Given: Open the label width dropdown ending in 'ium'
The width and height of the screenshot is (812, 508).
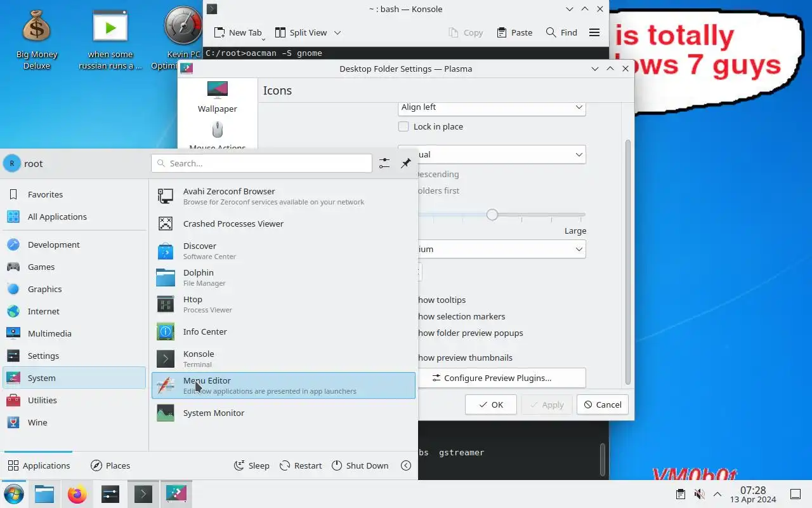Looking at the screenshot, I should (492, 249).
